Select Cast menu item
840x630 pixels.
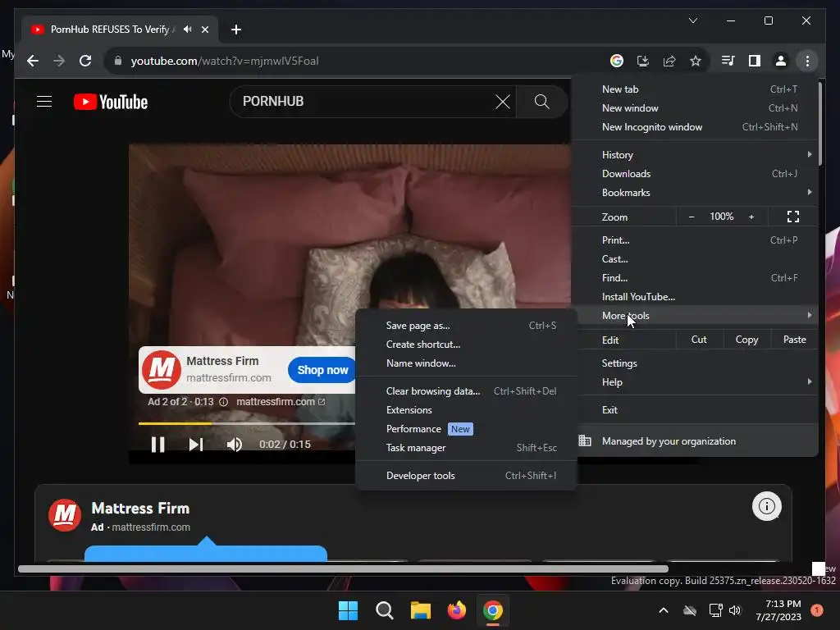point(694,259)
